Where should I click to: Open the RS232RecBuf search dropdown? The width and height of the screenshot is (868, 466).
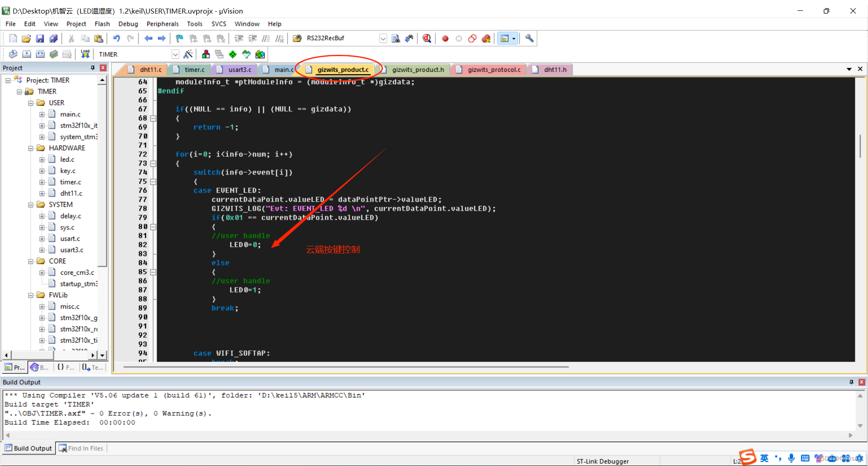coord(383,38)
